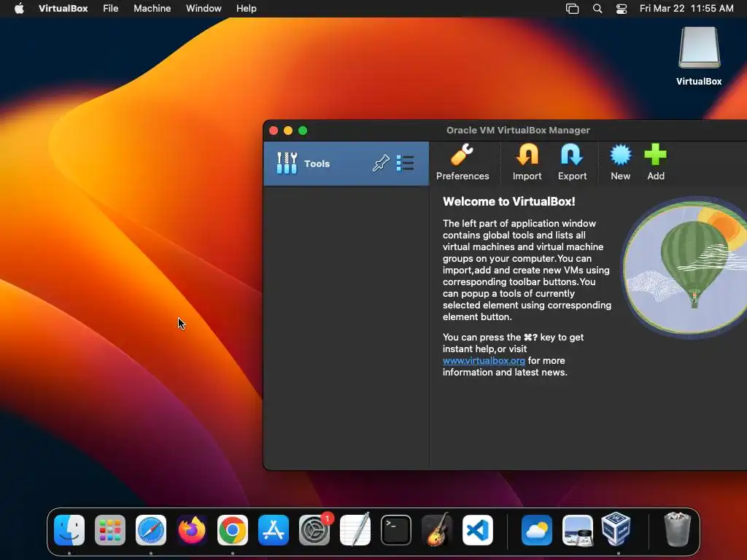Open Preview from the Dock
747x560 pixels.
(x=578, y=530)
